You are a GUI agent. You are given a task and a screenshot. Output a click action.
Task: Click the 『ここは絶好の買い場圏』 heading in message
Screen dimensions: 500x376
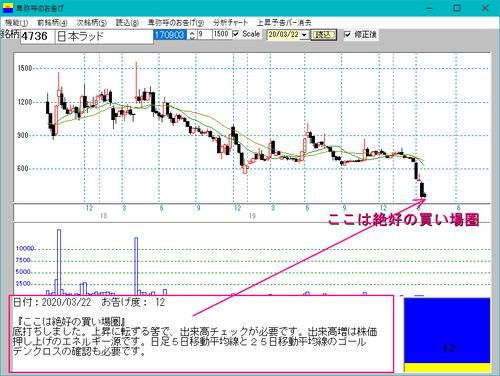71,321
